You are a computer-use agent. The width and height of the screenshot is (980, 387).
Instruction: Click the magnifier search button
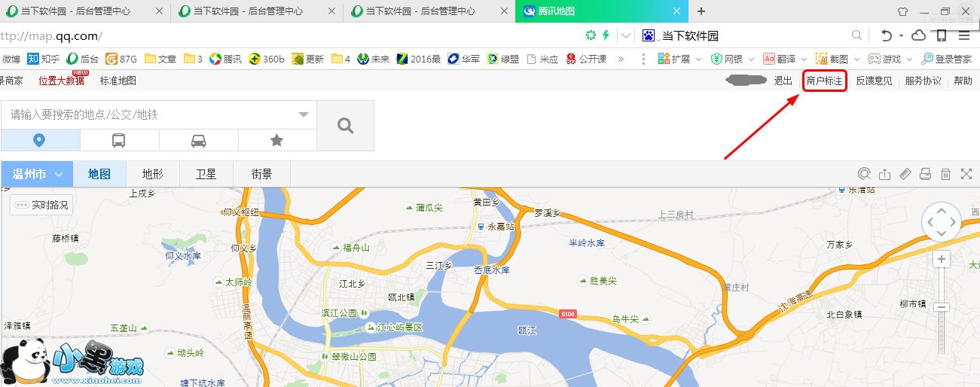pyautogui.click(x=345, y=126)
